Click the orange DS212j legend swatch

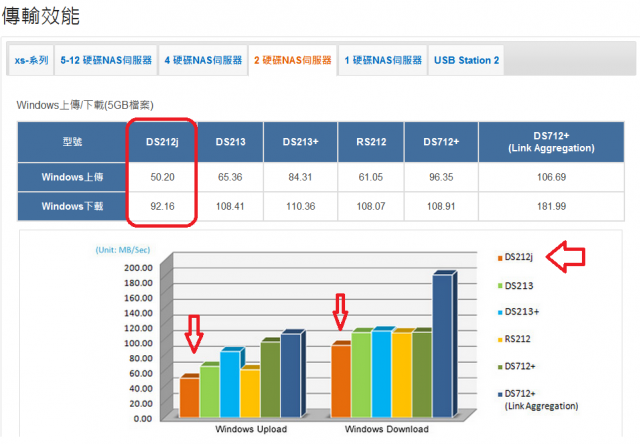pyautogui.click(x=500, y=258)
